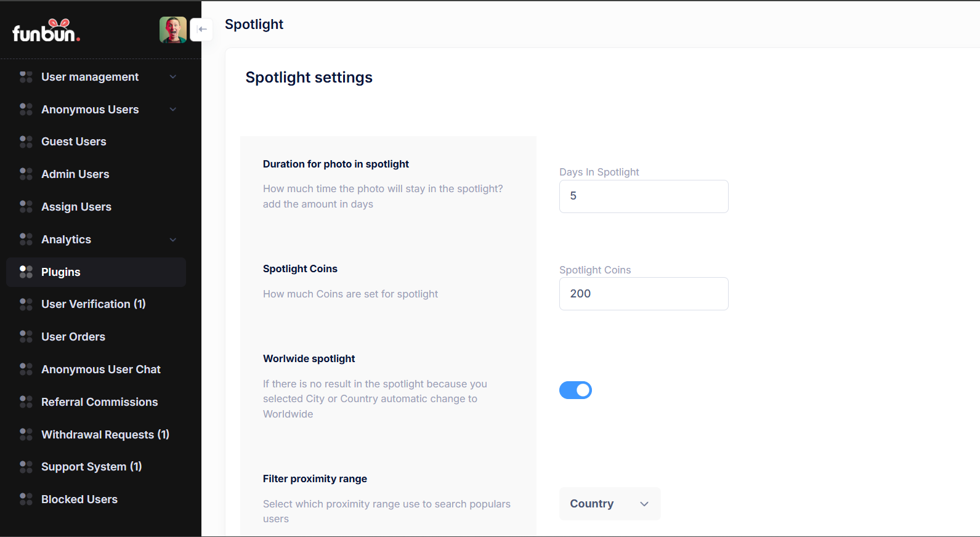Image resolution: width=980 pixels, height=537 pixels.
Task: Click the Plugins grid icon
Action: tap(26, 272)
